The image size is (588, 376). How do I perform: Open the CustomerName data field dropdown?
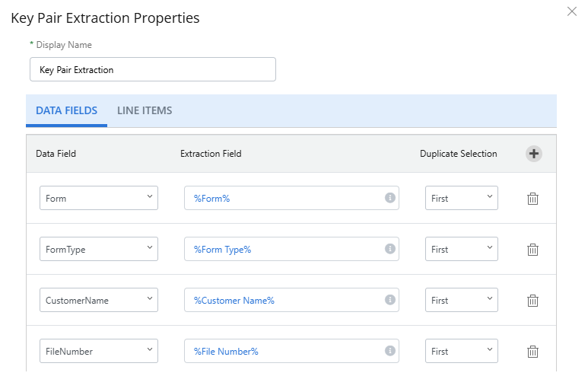coord(99,300)
